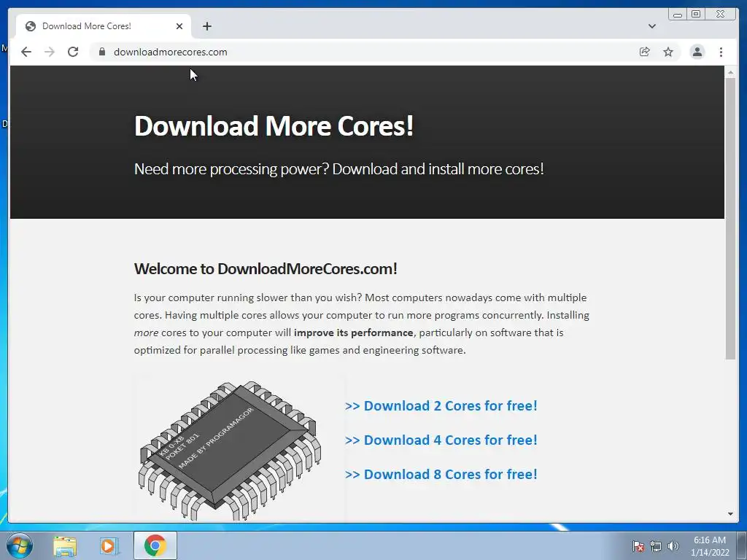Close the Download More Cores tab

(x=179, y=26)
